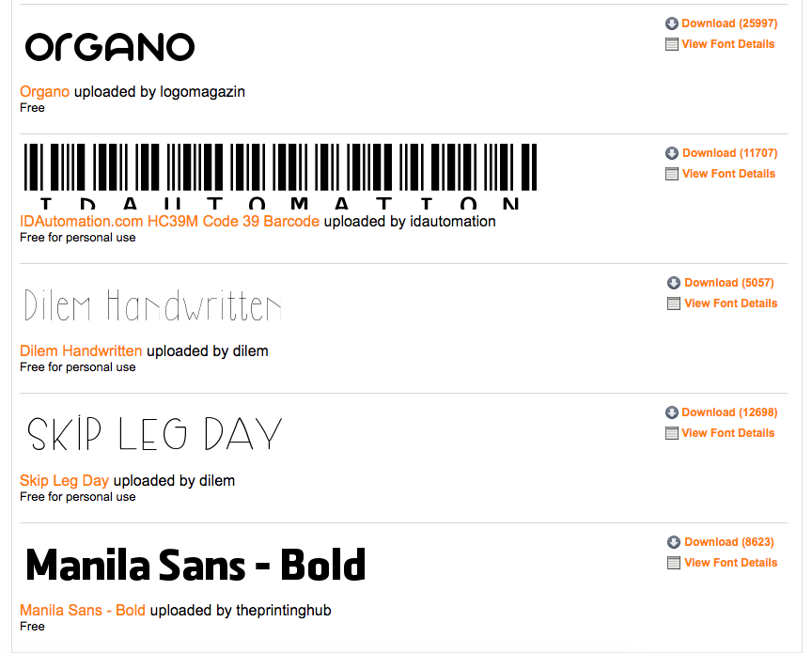Image resolution: width=812 pixels, height=653 pixels.
Task: Click the barcode font preview image
Action: 280,176
